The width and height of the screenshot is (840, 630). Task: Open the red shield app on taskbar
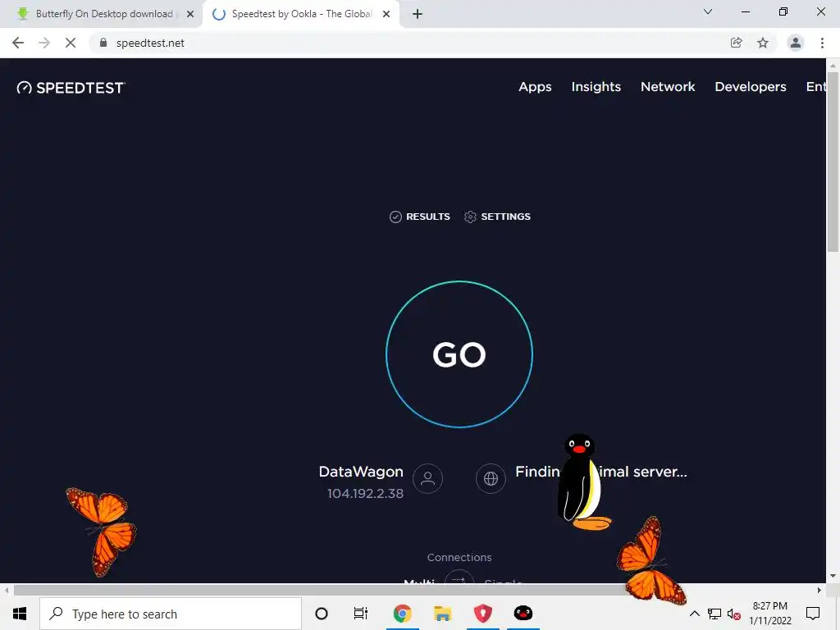click(482, 614)
